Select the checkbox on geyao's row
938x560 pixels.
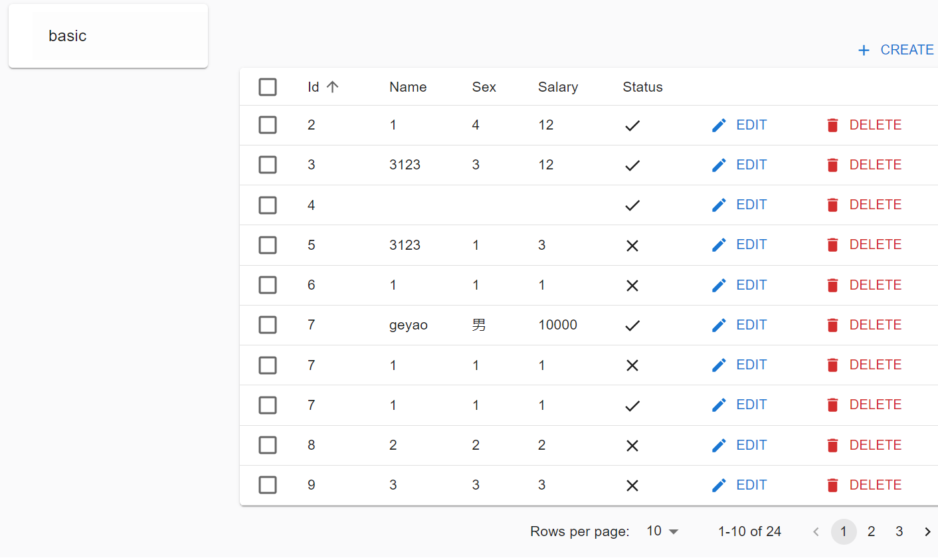point(268,325)
